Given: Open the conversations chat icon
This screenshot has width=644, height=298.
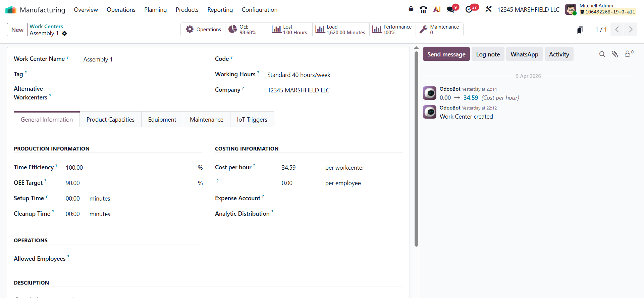Looking at the screenshot, I should tap(450, 9).
